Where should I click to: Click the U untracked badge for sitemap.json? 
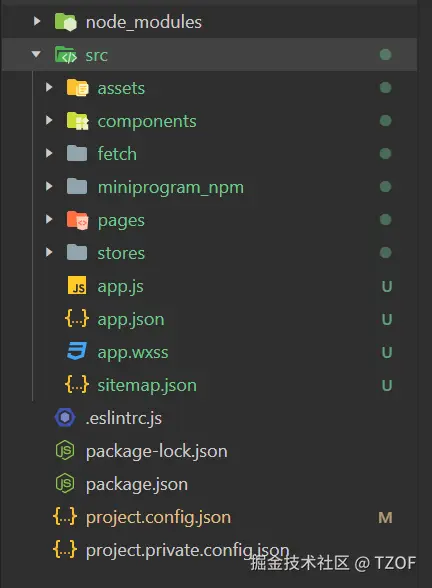tap(387, 386)
